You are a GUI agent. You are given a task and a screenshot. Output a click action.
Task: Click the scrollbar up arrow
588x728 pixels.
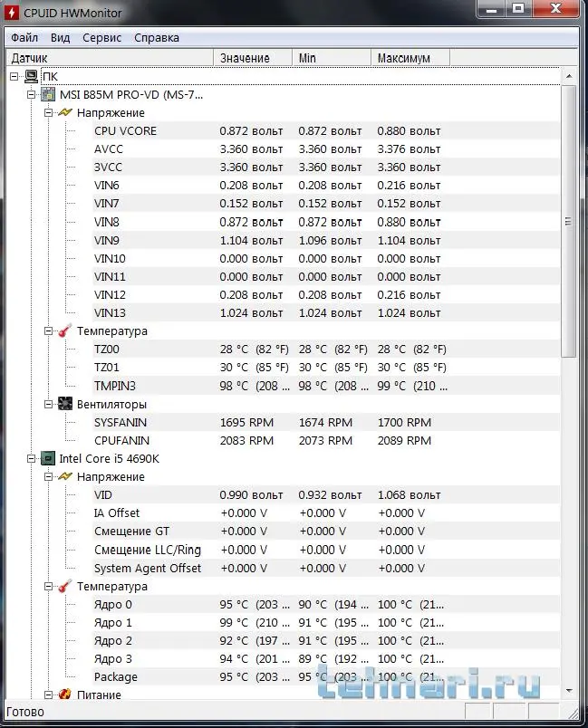click(568, 76)
